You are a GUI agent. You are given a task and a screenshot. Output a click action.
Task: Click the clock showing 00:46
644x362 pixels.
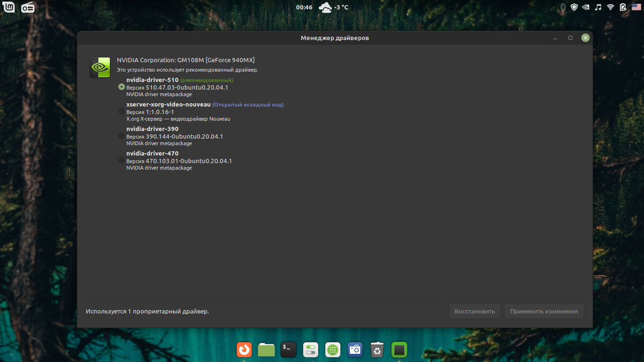[x=304, y=8]
